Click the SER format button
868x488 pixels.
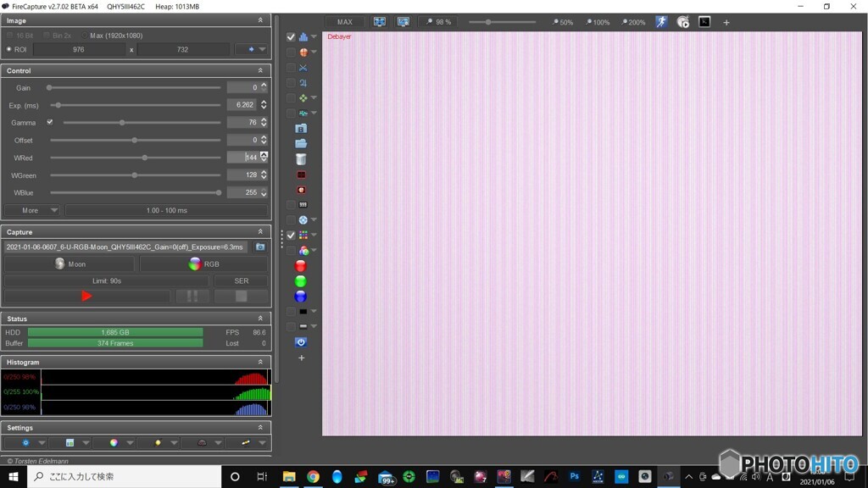[x=242, y=280]
